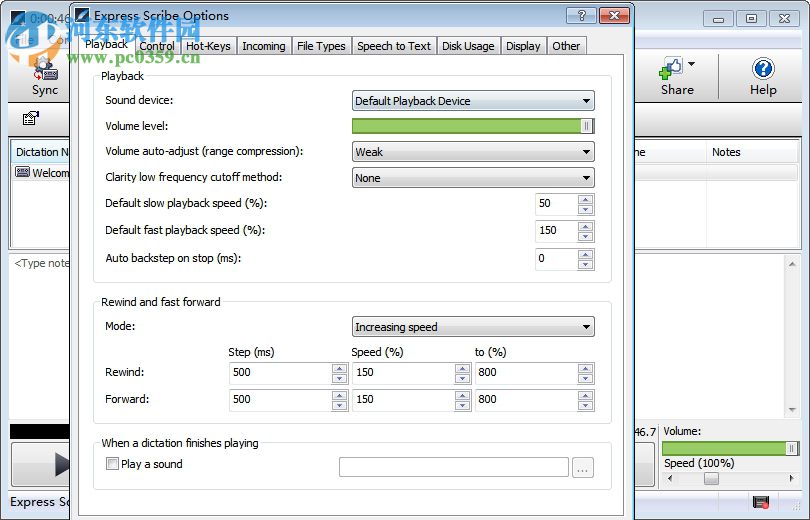Switch to the Control tab
This screenshot has width=810, height=520.
(x=157, y=46)
